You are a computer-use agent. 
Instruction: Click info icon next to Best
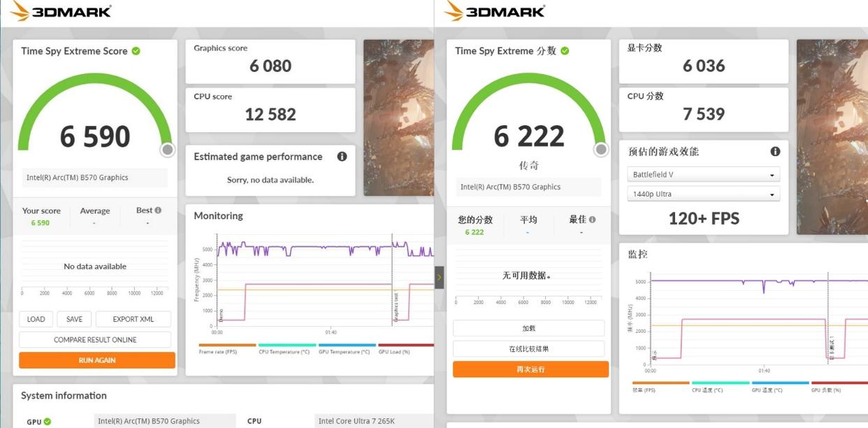(158, 211)
